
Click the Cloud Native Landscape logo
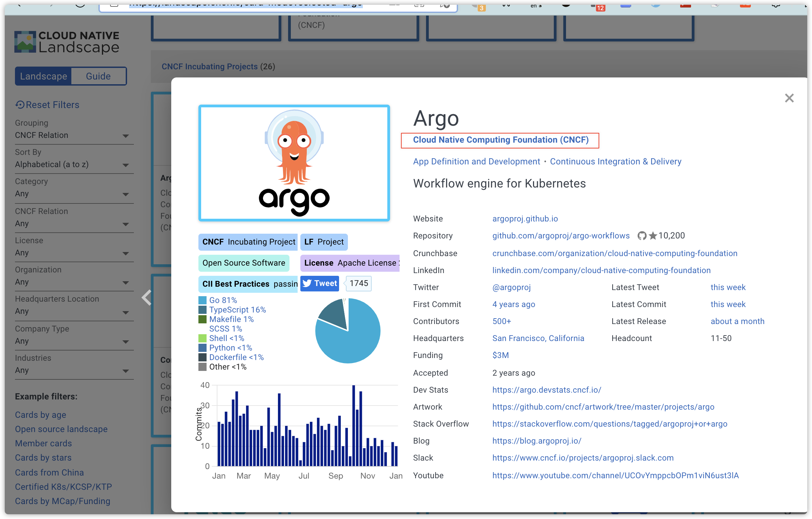[67, 42]
